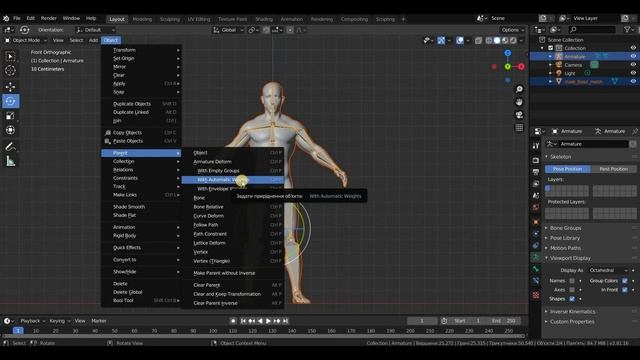Toggle the X-ray display icon
The height and width of the screenshot is (360, 640).
(x=478, y=40)
